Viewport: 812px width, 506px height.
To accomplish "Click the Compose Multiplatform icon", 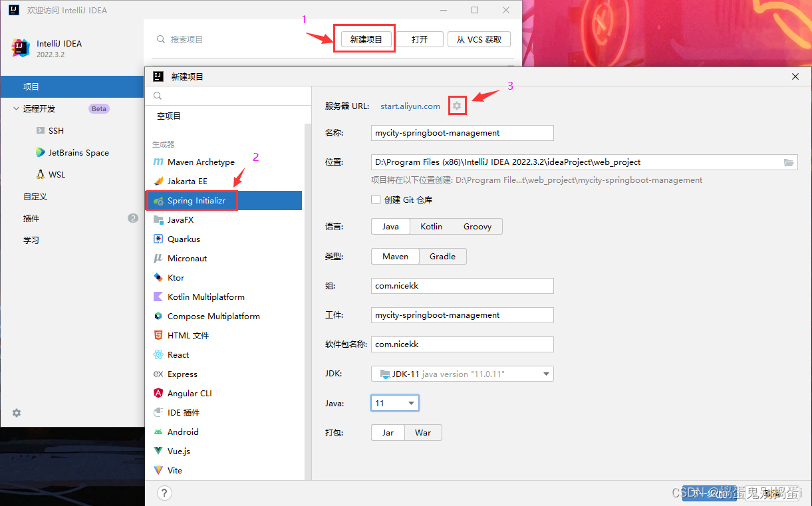I will click(x=158, y=316).
